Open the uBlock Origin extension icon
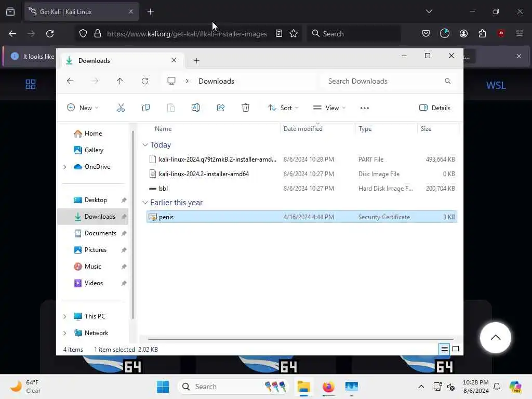 [x=501, y=33]
